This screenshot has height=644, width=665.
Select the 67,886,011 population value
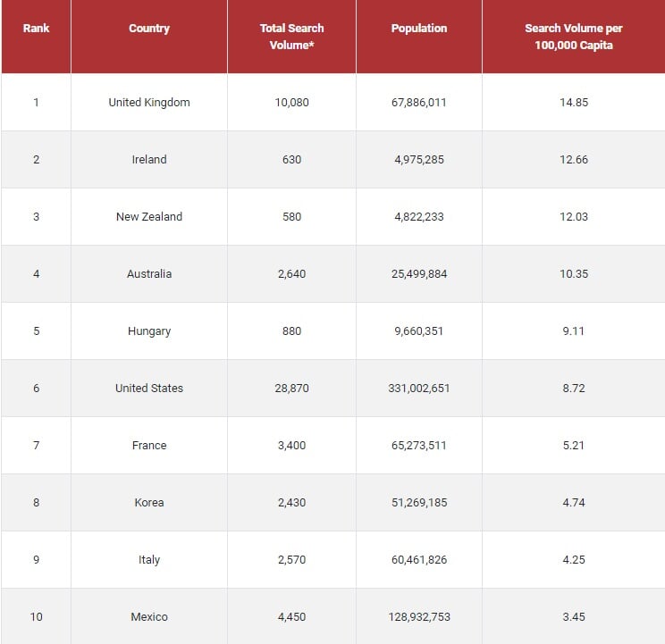pyautogui.click(x=418, y=102)
